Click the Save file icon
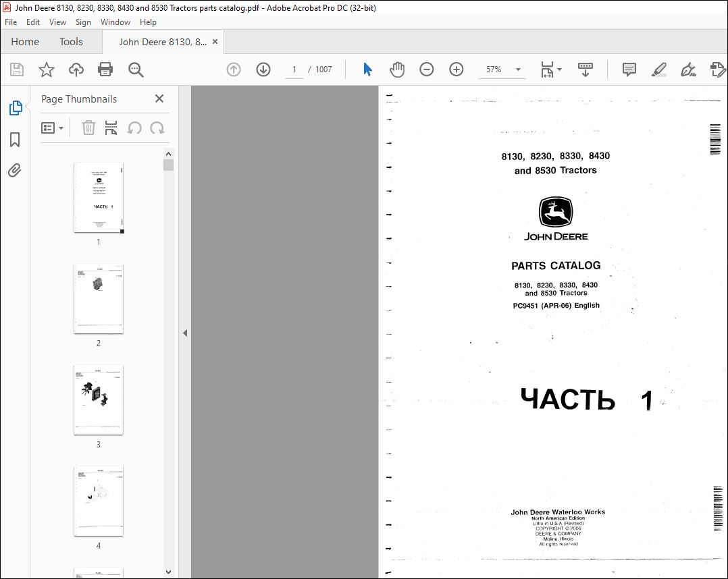 17,70
